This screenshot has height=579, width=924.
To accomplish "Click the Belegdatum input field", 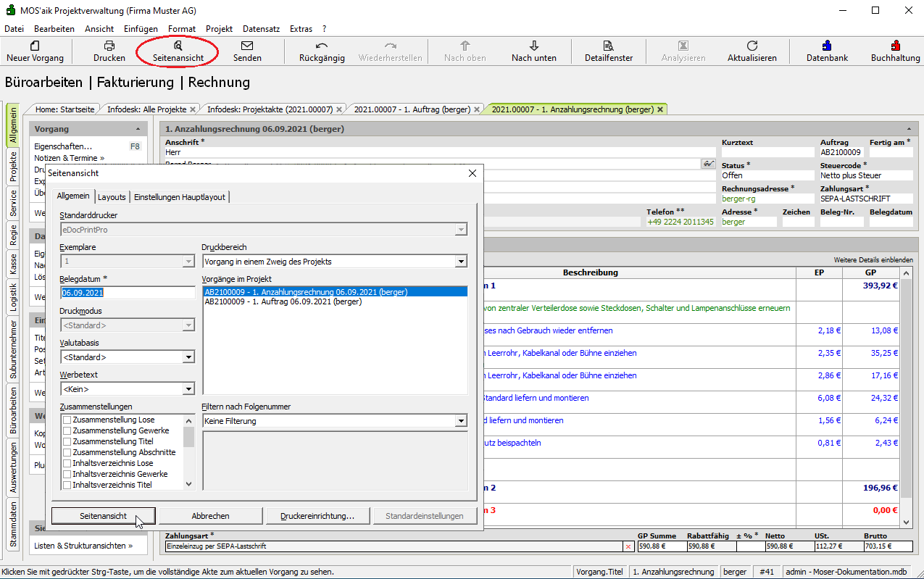I will click(x=128, y=293).
